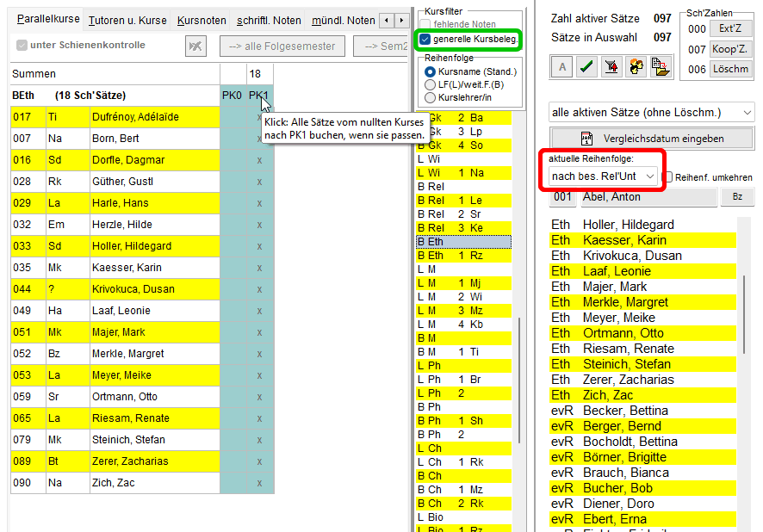The height and width of the screenshot is (532, 763).
Task: Click the 'Löschm' button
Action: [x=730, y=69]
